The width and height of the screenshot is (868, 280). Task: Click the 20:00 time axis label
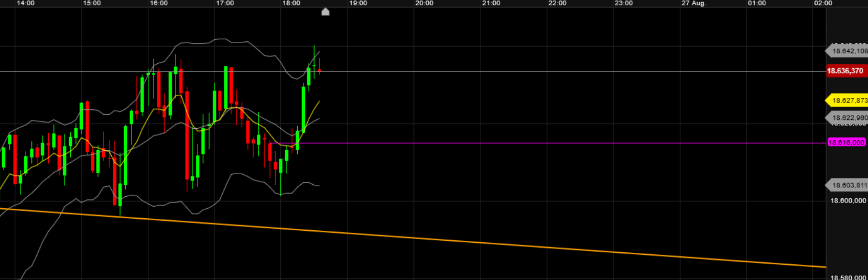(424, 3)
